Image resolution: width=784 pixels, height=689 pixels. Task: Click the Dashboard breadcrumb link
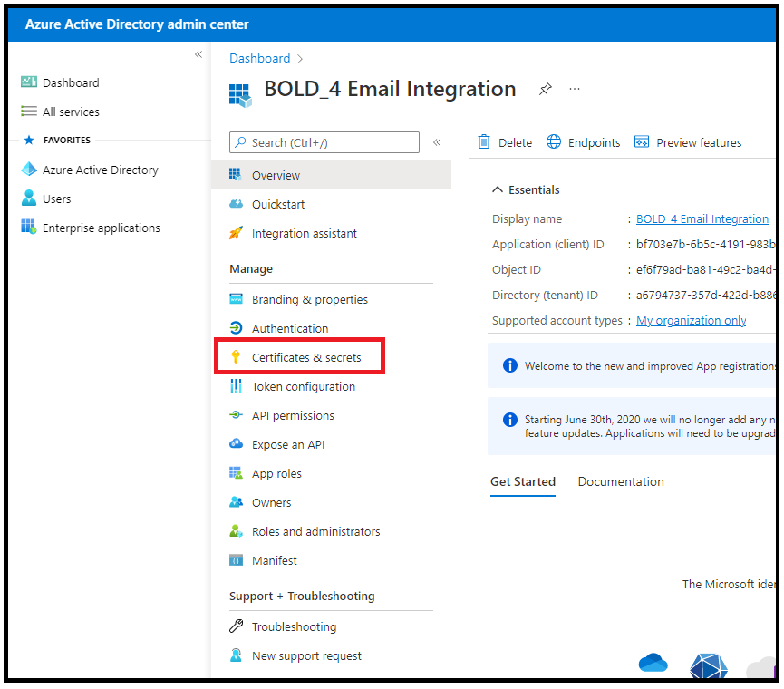click(259, 59)
